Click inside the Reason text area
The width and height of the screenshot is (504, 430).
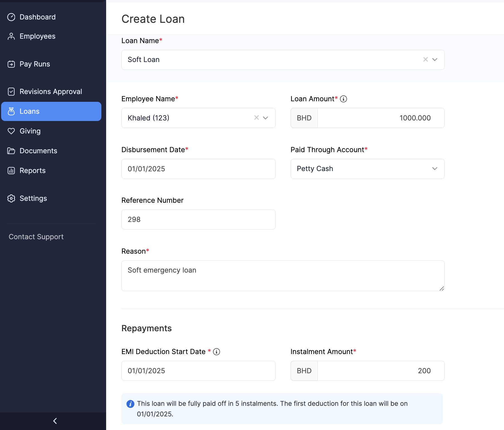(x=283, y=275)
